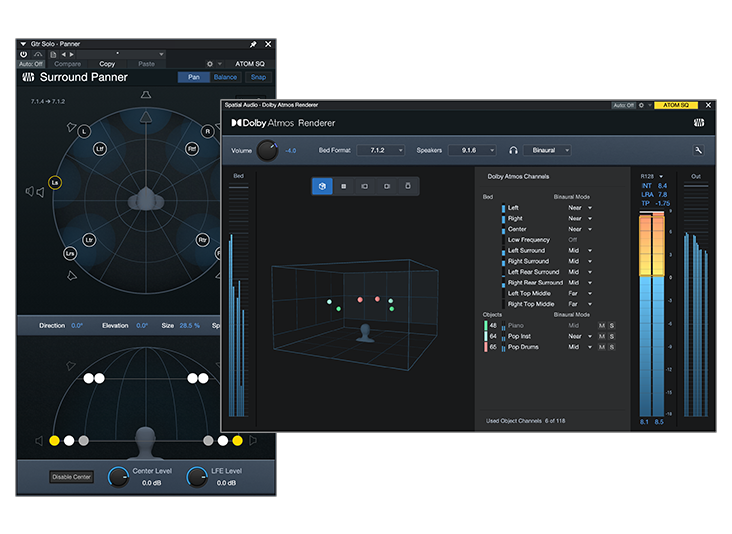Solo the Pop Inst object
The image size is (732, 534).
[611, 336]
